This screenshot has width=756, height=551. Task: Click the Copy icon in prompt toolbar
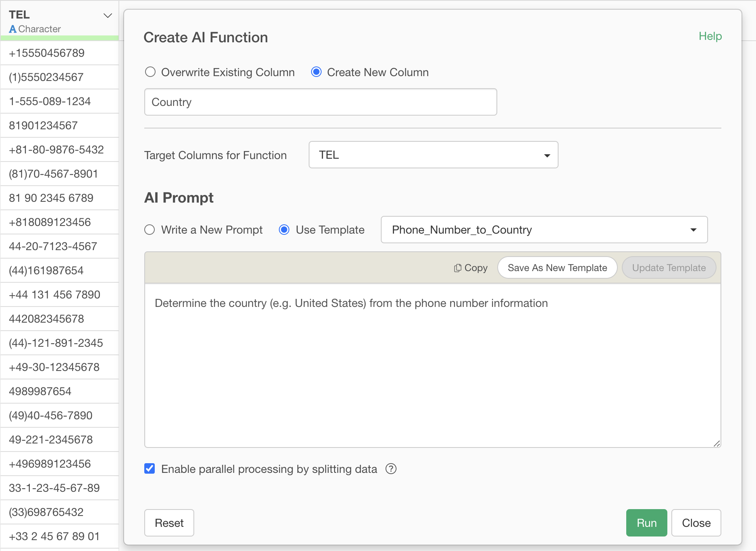coord(458,268)
